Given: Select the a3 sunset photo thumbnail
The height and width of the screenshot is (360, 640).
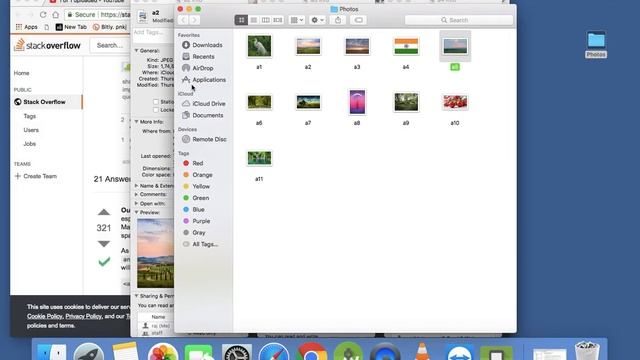Looking at the screenshot, I should tap(357, 46).
